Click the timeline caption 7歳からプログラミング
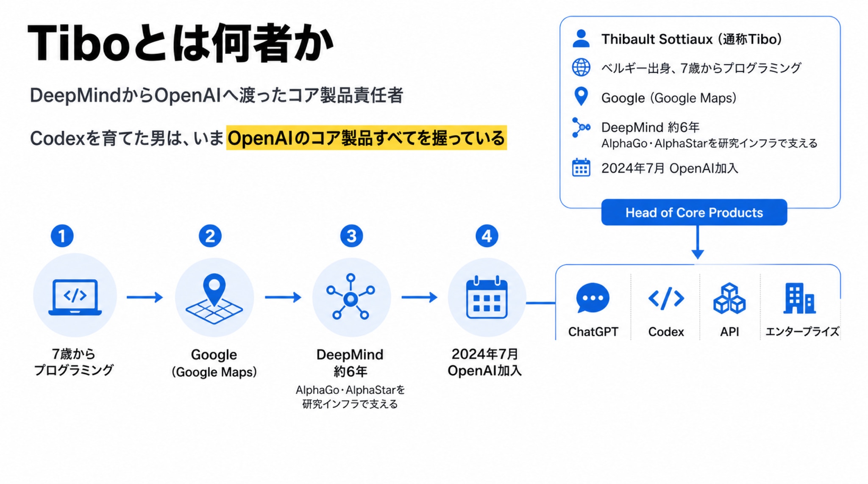 coord(74,362)
